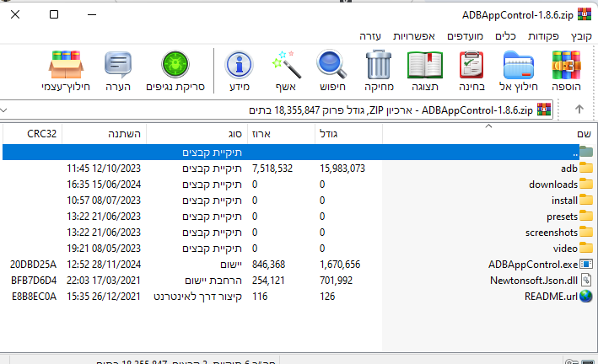
Task: Show archive Info (מידע) icon
Action: [x=240, y=70]
